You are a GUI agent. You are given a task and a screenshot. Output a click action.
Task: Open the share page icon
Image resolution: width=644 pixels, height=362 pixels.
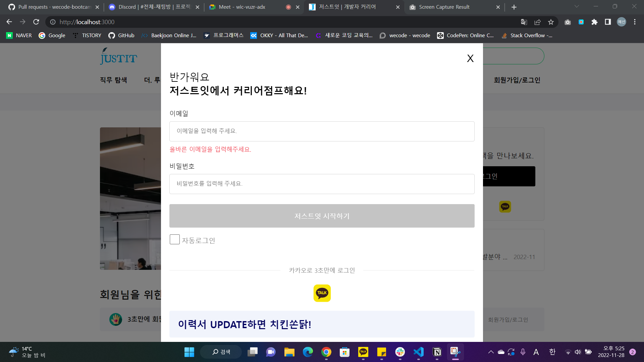(537, 22)
